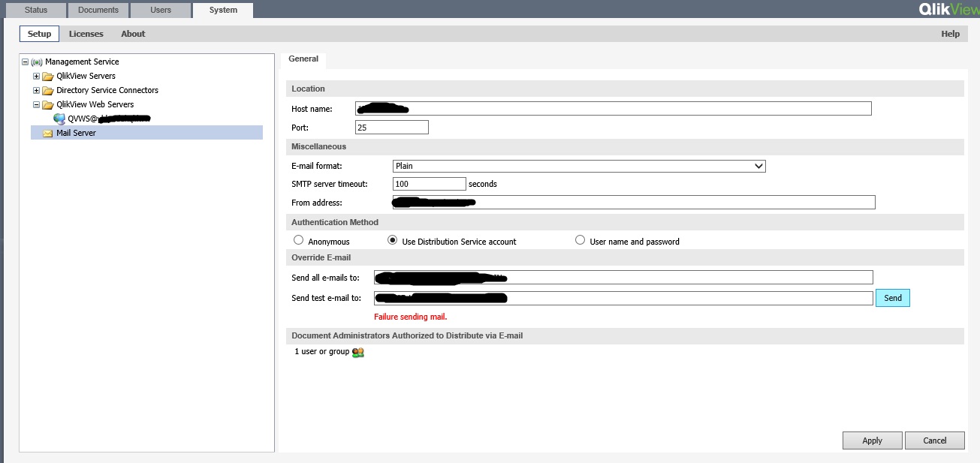
Task: Open the Licenses sub-tab
Action: click(86, 34)
